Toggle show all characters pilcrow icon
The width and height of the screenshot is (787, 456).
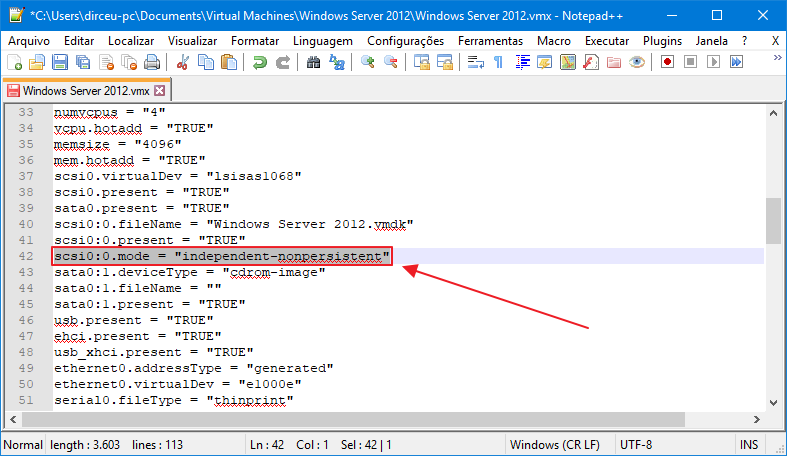(498, 63)
